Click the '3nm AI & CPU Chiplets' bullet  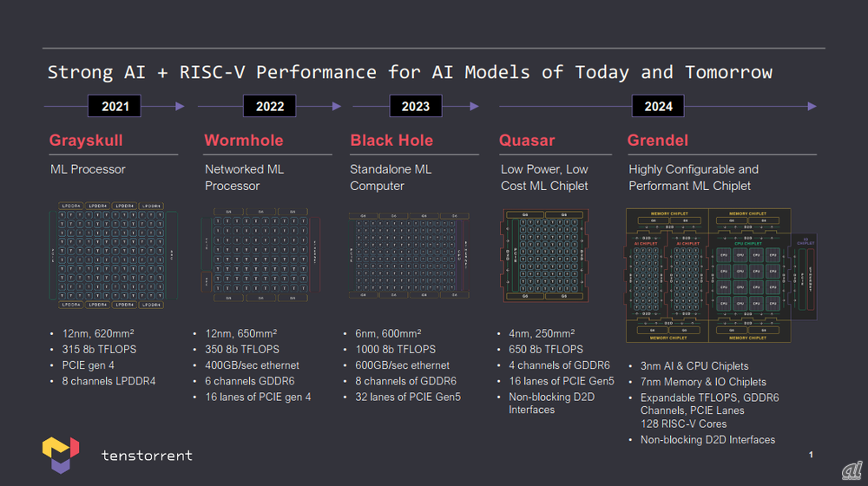click(x=694, y=366)
